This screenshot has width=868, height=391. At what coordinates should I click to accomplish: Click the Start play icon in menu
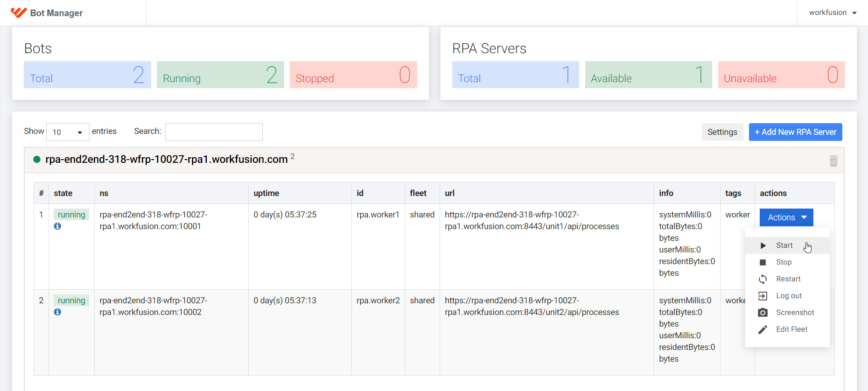coord(763,245)
